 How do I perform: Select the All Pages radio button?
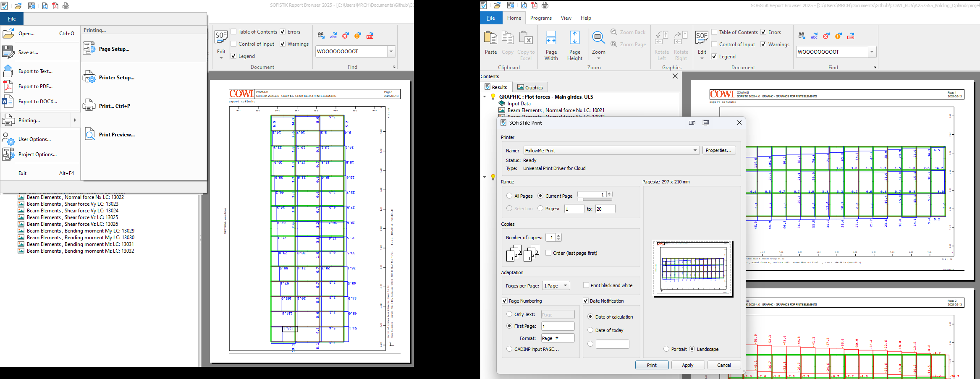(509, 196)
